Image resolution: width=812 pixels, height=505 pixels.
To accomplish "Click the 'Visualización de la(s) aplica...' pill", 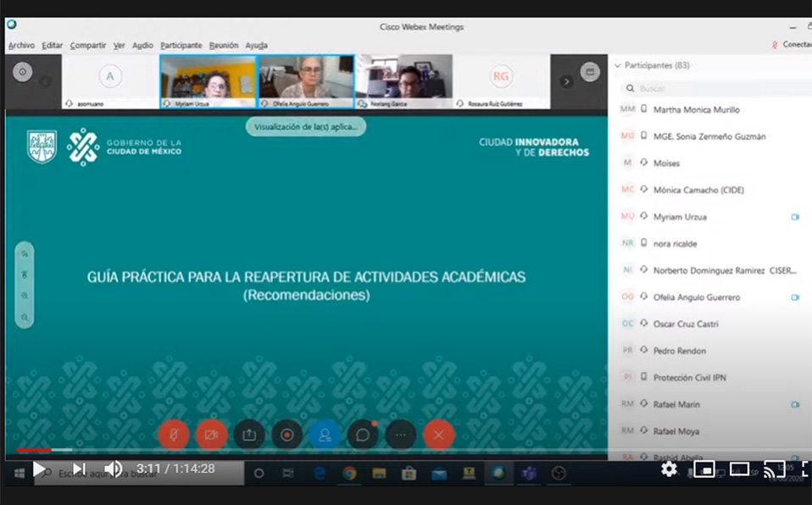I will coord(306,127).
